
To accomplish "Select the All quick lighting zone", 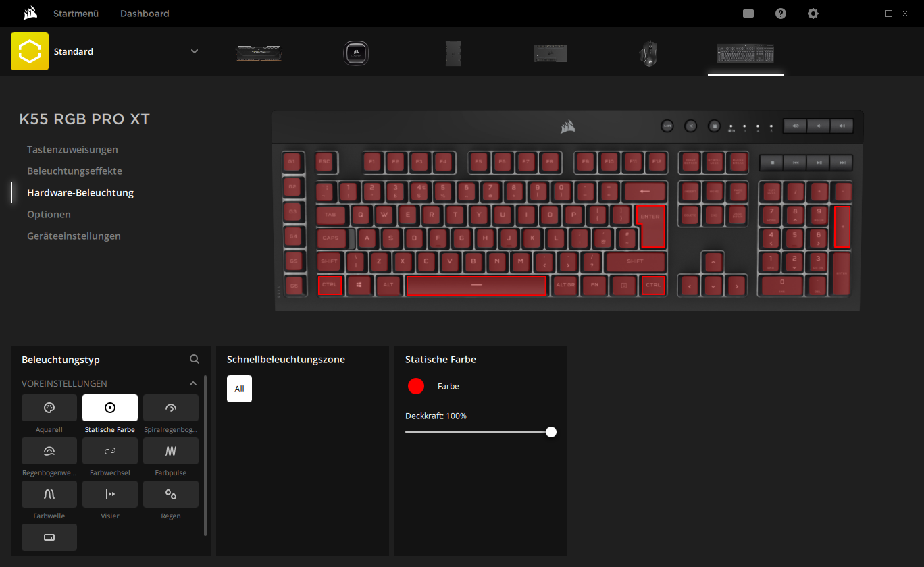I will pyautogui.click(x=239, y=389).
